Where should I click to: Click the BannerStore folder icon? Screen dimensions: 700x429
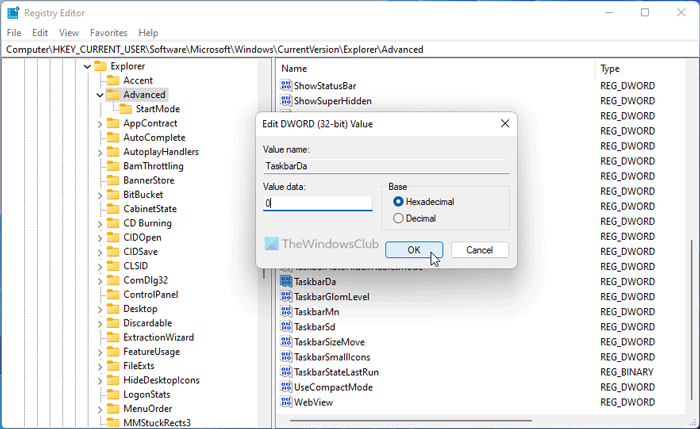113,180
